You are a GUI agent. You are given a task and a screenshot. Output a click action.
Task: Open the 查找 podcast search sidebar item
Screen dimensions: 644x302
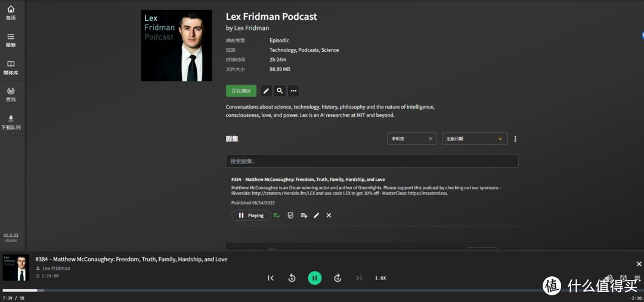coord(11,95)
